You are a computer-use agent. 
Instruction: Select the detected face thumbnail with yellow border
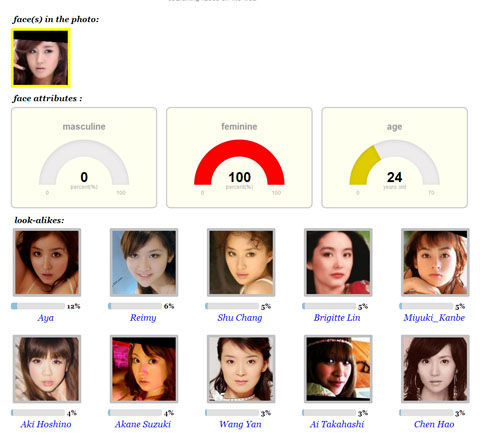click(x=41, y=58)
